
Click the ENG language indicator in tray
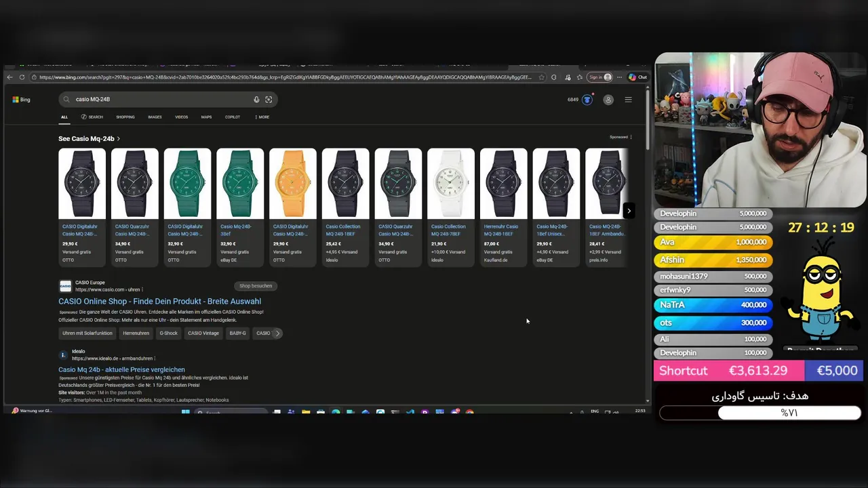[595, 411]
